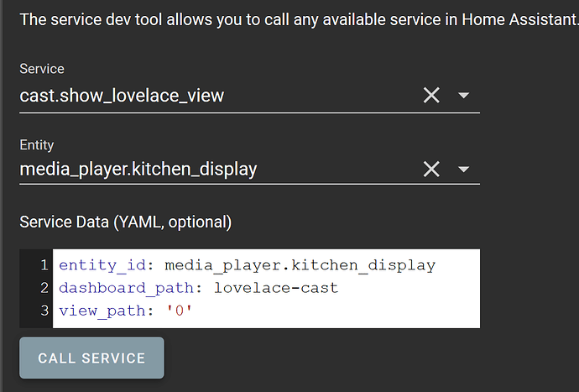Click media_player.kitchen_display value in YAML line 1

click(300, 265)
